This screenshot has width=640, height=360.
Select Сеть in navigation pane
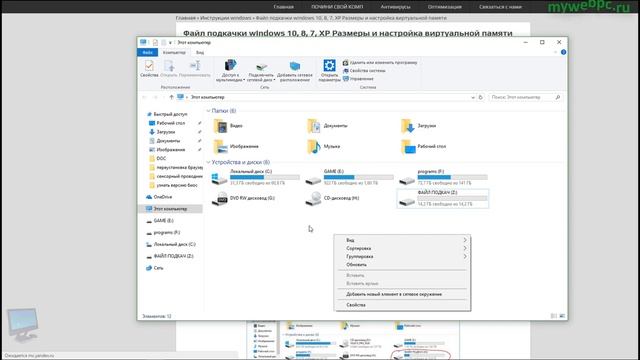pyautogui.click(x=158, y=268)
